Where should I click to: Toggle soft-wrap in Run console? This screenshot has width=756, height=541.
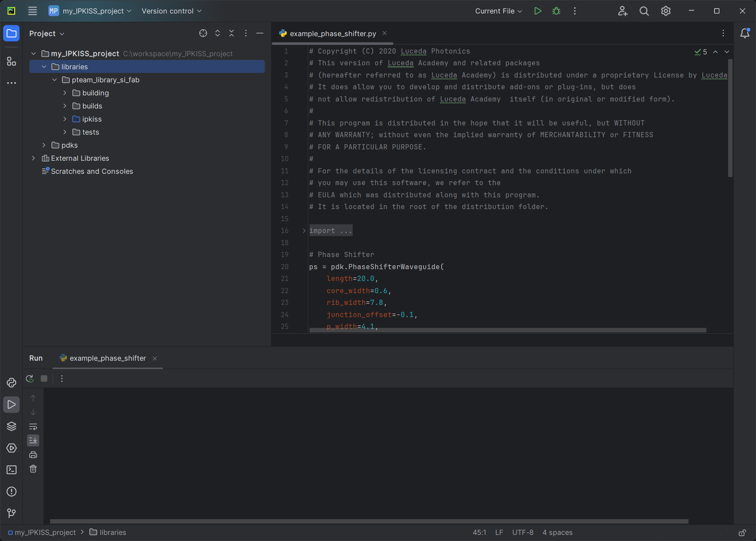[33, 426]
